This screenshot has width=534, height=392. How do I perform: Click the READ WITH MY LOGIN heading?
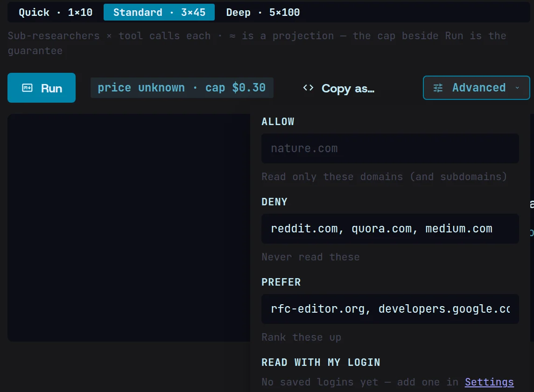click(x=321, y=363)
